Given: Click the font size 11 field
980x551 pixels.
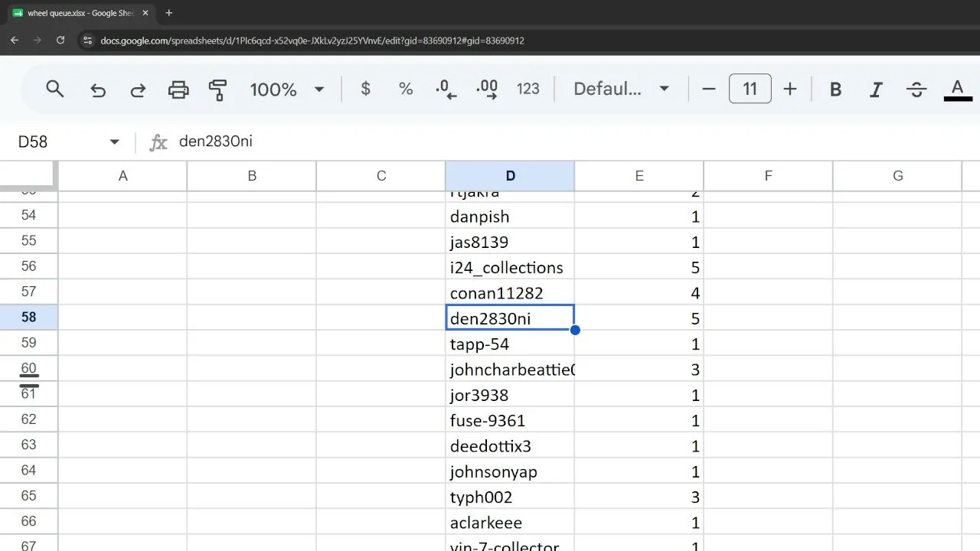Looking at the screenshot, I should [750, 89].
